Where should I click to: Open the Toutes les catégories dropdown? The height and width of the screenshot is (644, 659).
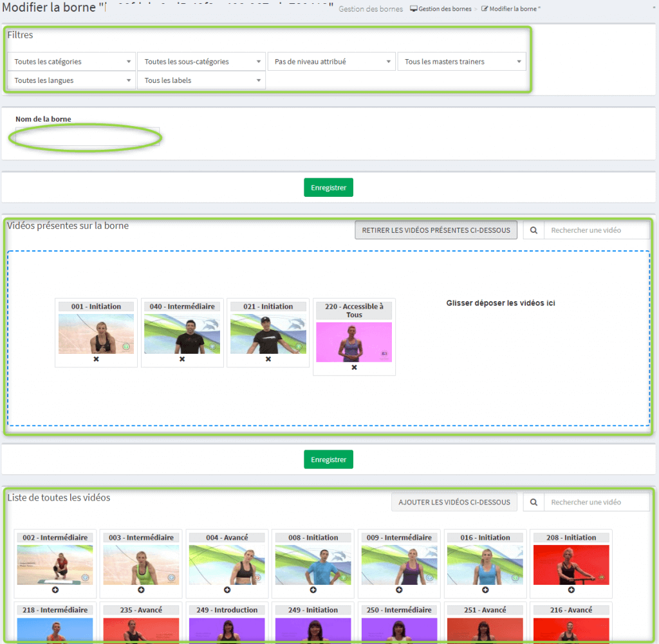[x=71, y=62]
